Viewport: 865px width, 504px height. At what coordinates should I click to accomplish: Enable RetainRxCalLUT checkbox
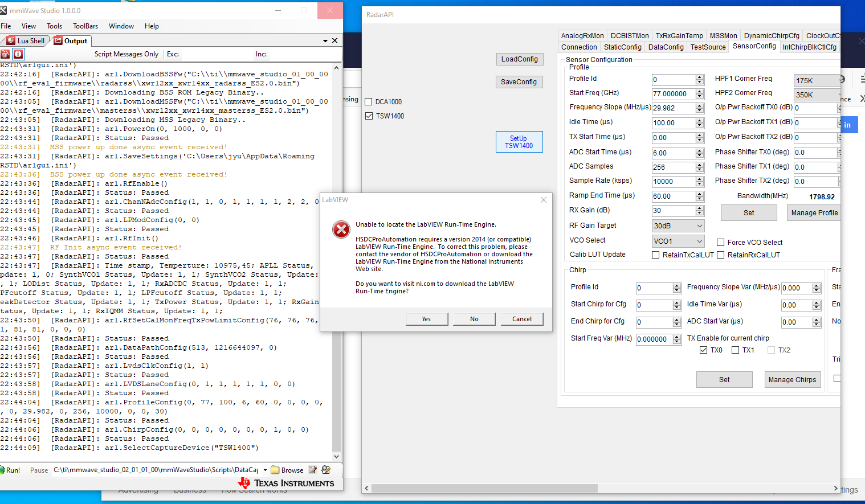pos(720,255)
